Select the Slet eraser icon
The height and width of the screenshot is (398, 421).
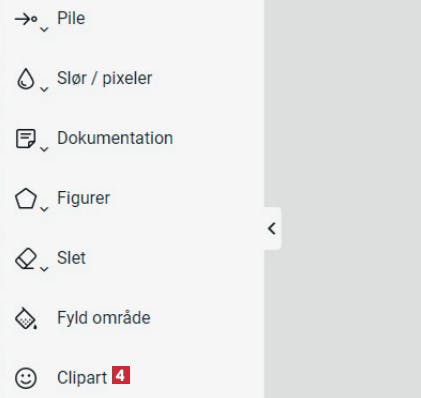pos(26,258)
